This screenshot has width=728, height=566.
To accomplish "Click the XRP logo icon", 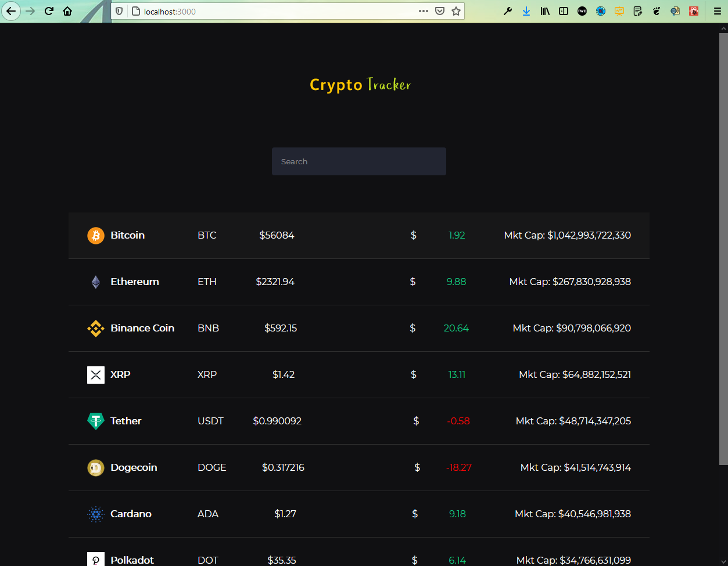I will (96, 375).
